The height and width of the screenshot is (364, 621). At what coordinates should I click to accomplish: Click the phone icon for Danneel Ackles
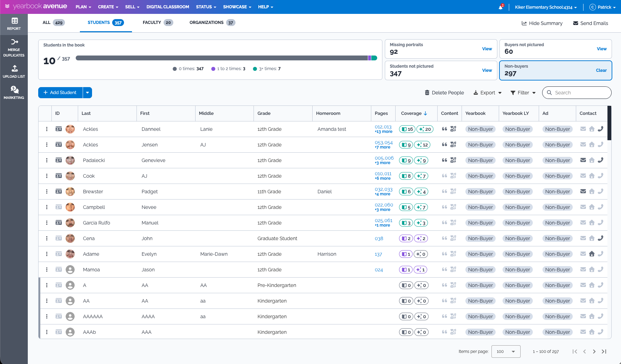[601, 129]
